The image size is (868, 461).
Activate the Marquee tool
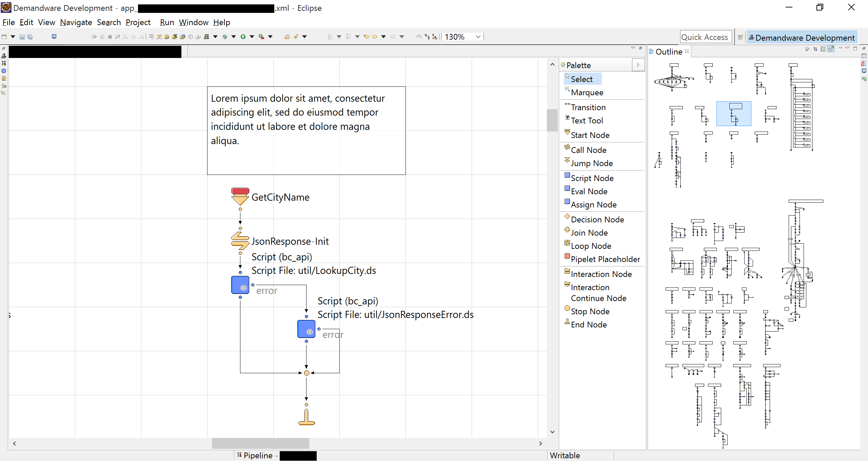pyautogui.click(x=587, y=92)
